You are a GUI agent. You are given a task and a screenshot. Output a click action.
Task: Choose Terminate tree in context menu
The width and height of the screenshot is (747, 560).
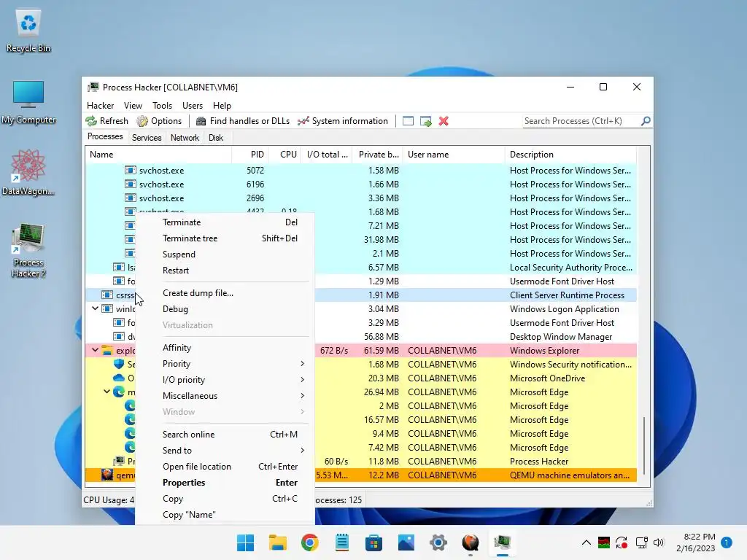(225, 238)
